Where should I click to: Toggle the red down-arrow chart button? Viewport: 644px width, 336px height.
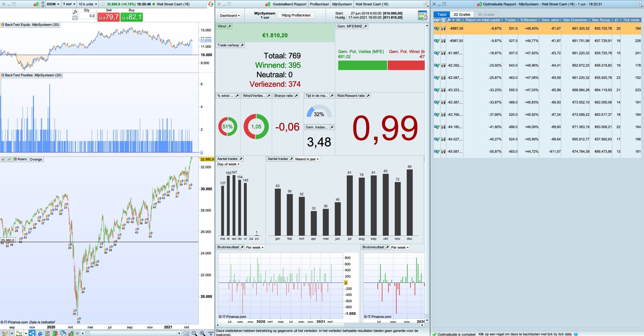tap(3, 159)
